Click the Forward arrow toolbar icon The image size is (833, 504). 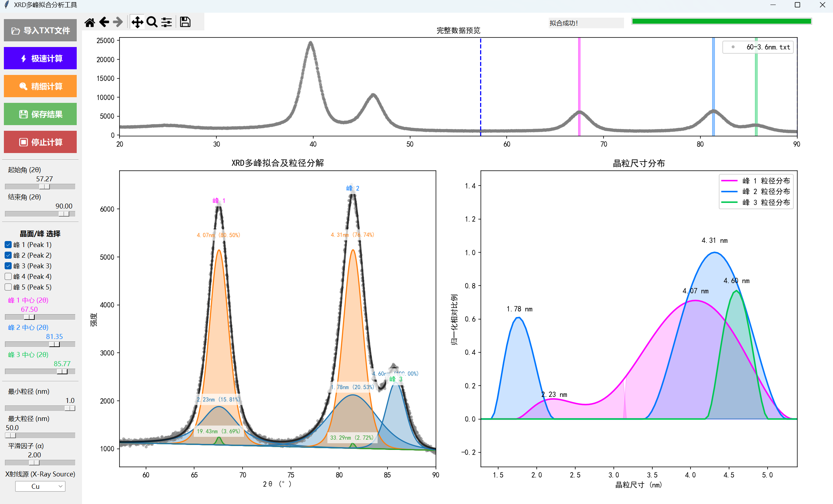click(118, 22)
